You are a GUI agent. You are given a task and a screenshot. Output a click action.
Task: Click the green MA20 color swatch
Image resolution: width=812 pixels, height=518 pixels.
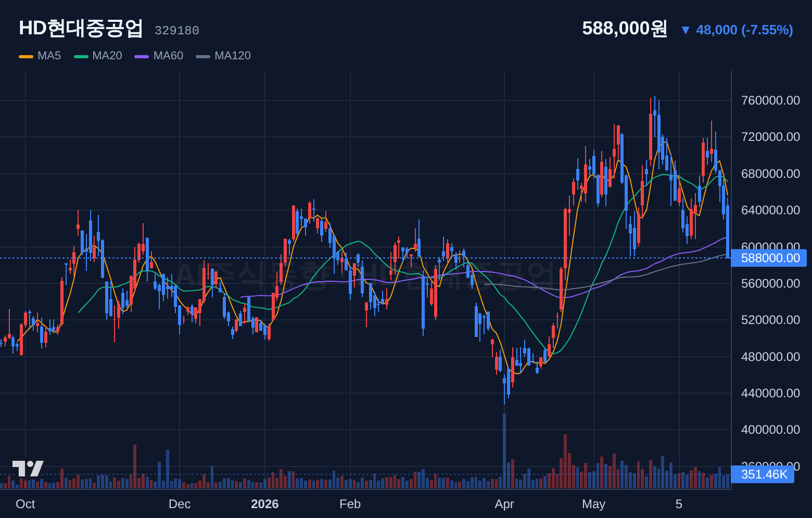coord(81,56)
